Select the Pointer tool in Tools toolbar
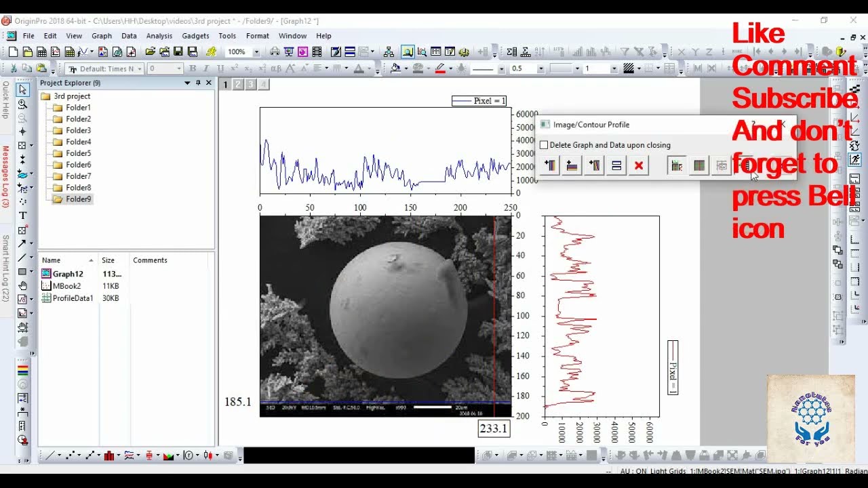Screen dimensions: 868x488 click(22, 89)
